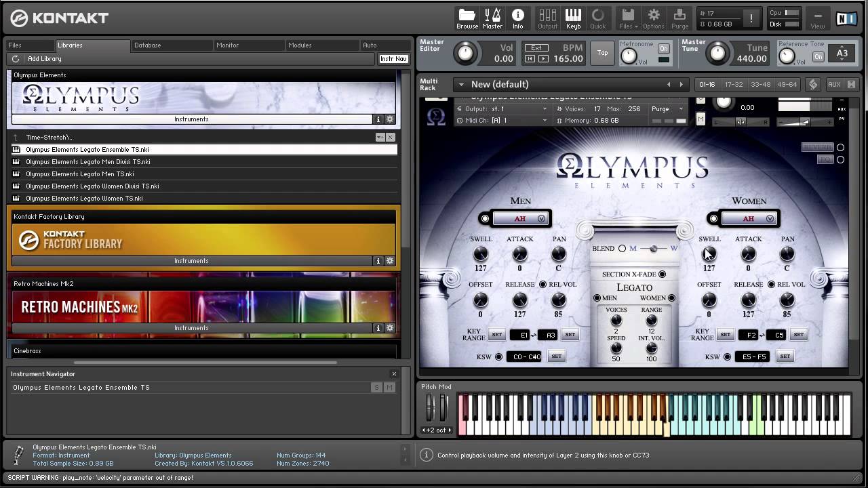This screenshot has width=868, height=488.
Task: Mute the instrument with M button
Action: click(701, 119)
